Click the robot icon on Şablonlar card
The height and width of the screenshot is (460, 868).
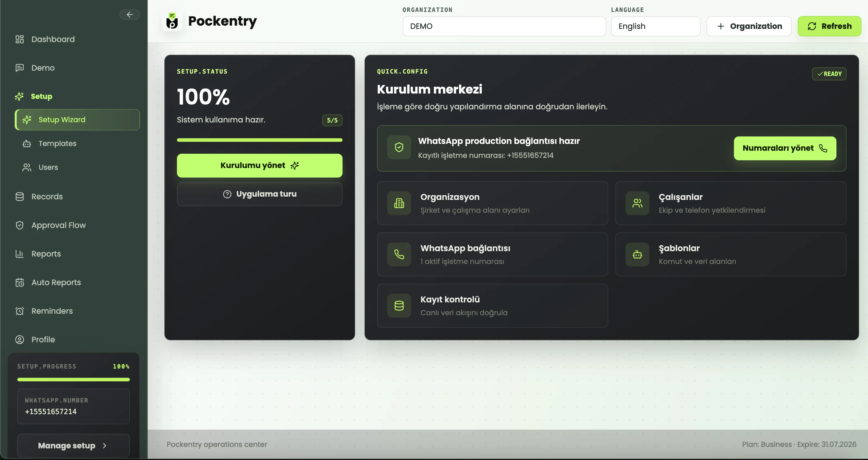[x=637, y=254]
